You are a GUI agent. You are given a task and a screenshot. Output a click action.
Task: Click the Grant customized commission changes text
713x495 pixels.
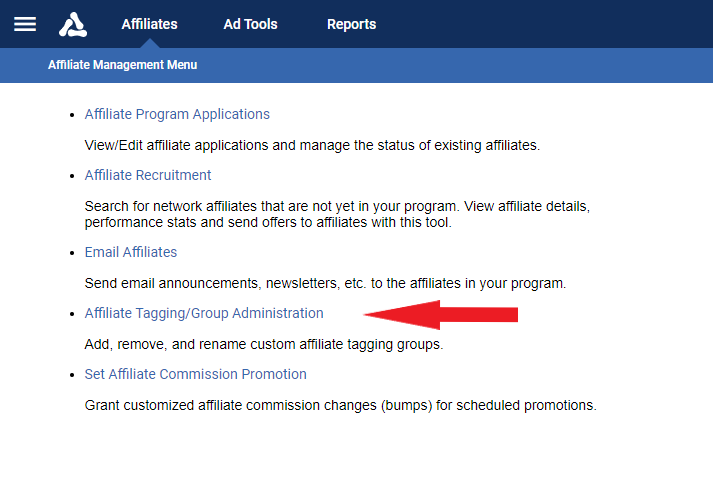point(340,405)
